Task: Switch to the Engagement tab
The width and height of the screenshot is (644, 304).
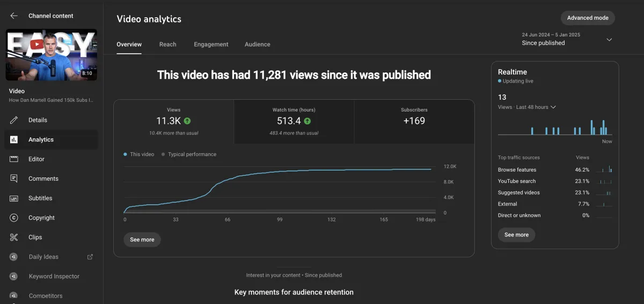Action: (211, 45)
